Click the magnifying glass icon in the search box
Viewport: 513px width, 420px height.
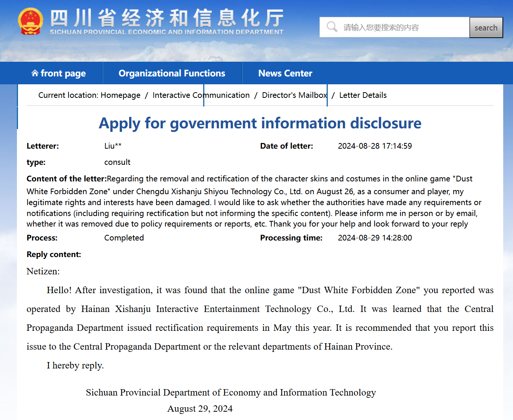332,27
